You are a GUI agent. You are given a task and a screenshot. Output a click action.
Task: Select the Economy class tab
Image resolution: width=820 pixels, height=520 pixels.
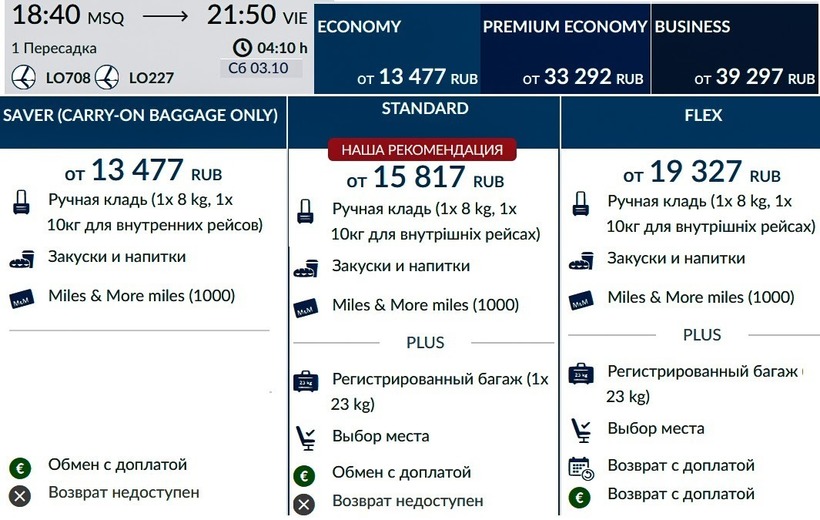pyautogui.click(x=396, y=48)
